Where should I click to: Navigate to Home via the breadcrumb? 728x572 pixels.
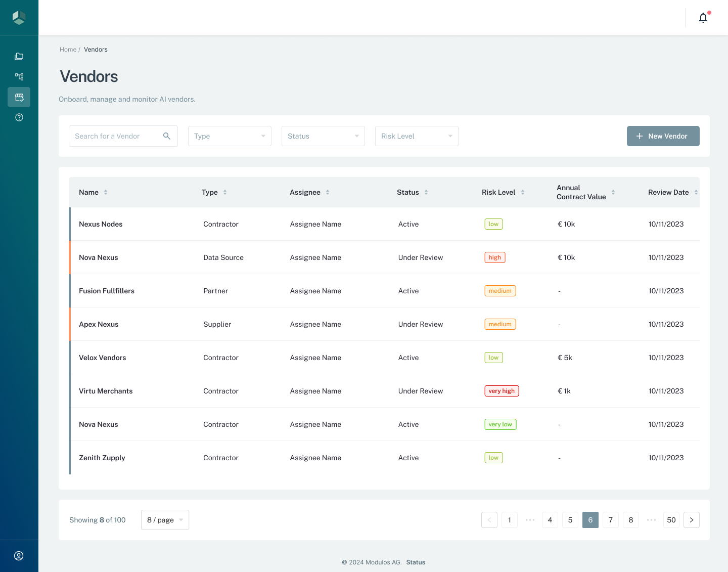(x=68, y=49)
